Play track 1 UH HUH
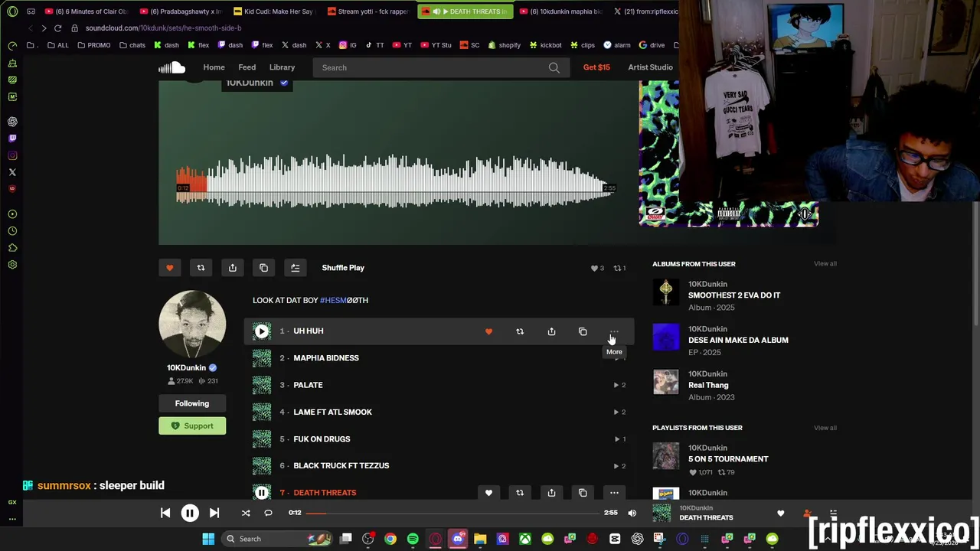 pos(262,331)
